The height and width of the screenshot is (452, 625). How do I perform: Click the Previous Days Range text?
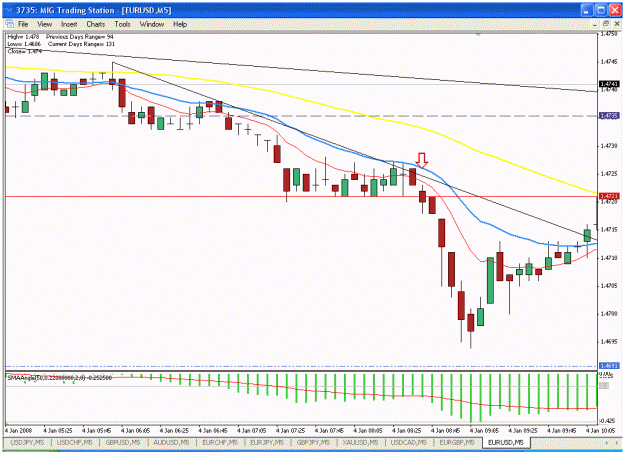(80, 37)
